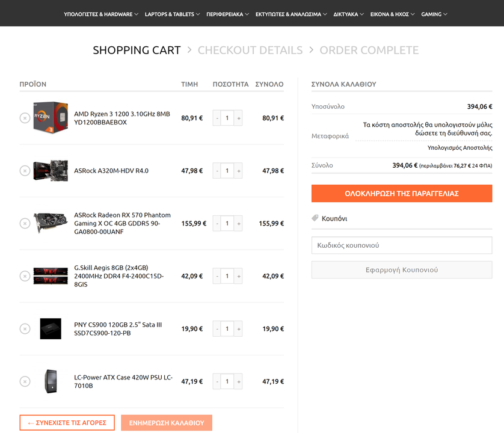Click the ΣΥΝΟΛΑ ΚΑΛΑΘΙΟΥ heading
Image resolution: width=504 pixels, height=433 pixels.
point(343,84)
